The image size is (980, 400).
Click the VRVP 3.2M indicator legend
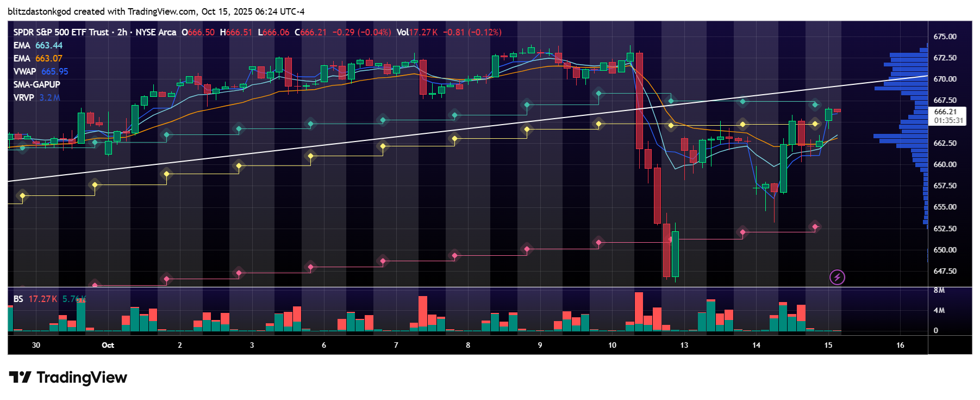point(37,97)
